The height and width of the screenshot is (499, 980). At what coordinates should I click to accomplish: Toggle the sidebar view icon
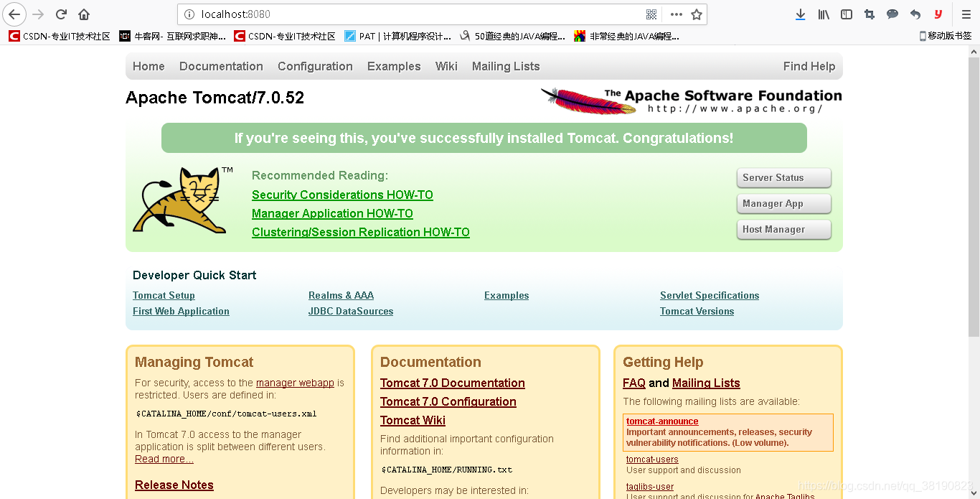coord(847,14)
